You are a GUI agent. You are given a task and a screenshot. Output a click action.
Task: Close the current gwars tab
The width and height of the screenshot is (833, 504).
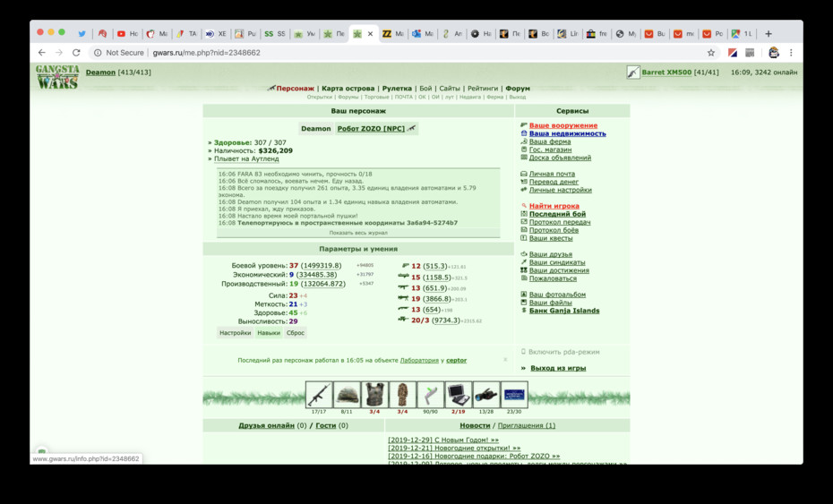click(370, 33)
